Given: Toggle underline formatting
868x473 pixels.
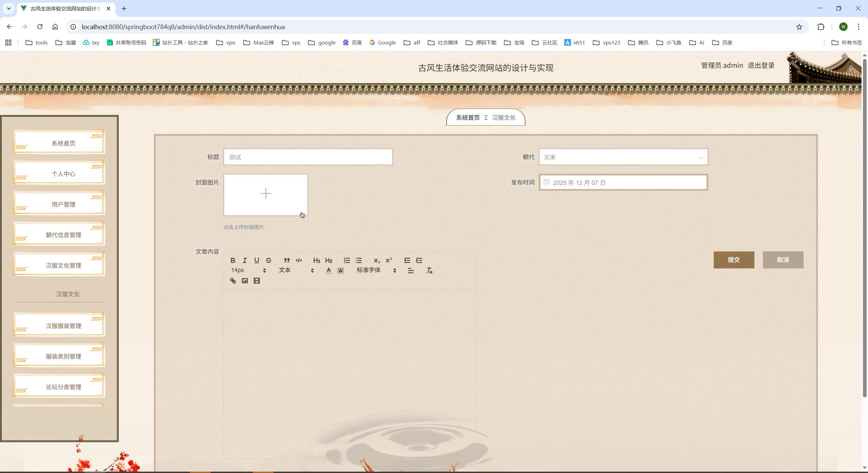Looking at the screenshot, I should 256,260.
